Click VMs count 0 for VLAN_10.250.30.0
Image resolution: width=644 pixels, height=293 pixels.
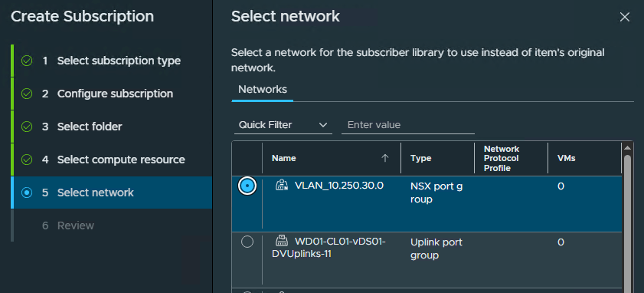561,186
